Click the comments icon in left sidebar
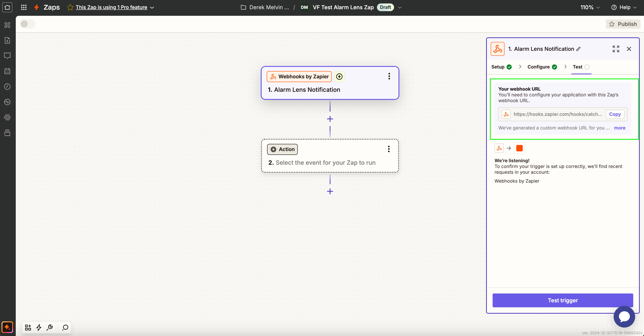Image resolution: width=644 pixels, height=336 pixels. coord(7,56)
